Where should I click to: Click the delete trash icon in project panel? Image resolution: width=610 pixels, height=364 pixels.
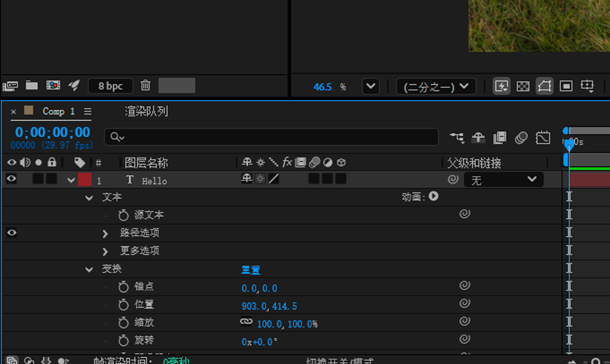click(145, 85)
